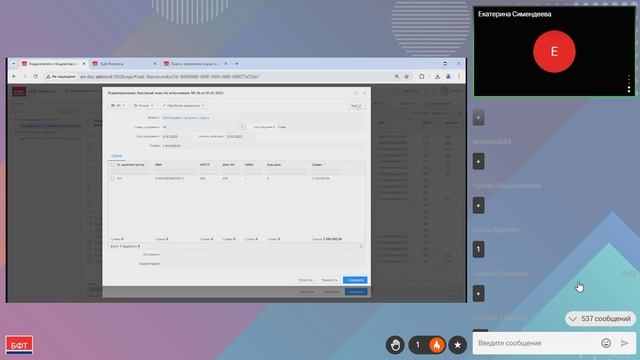Click the Применить button
Viewport: 640px width, 360px height.
point(329,280)
